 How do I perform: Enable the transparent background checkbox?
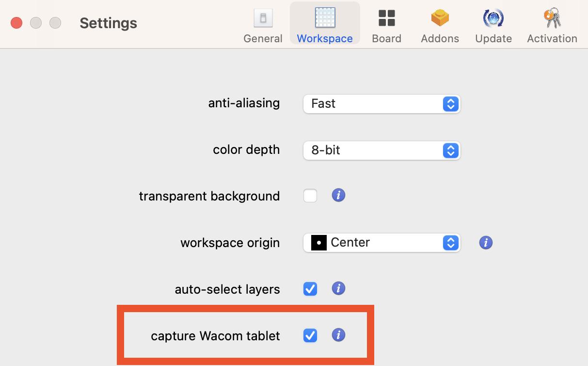[x=310, y=196]
